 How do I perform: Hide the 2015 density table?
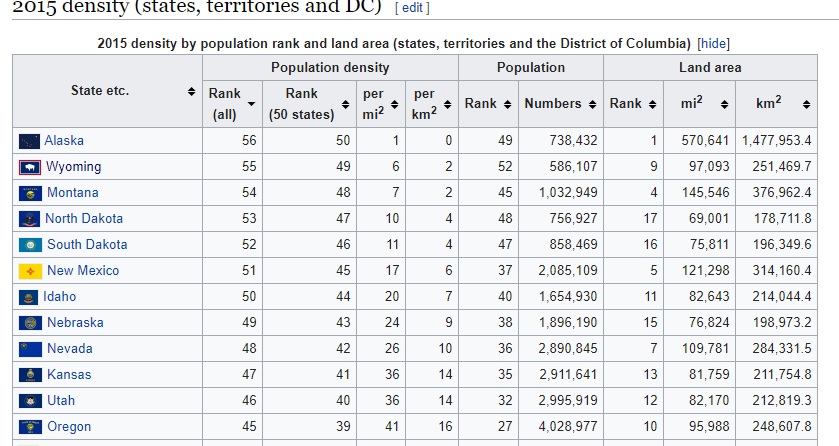click(713, 44)
